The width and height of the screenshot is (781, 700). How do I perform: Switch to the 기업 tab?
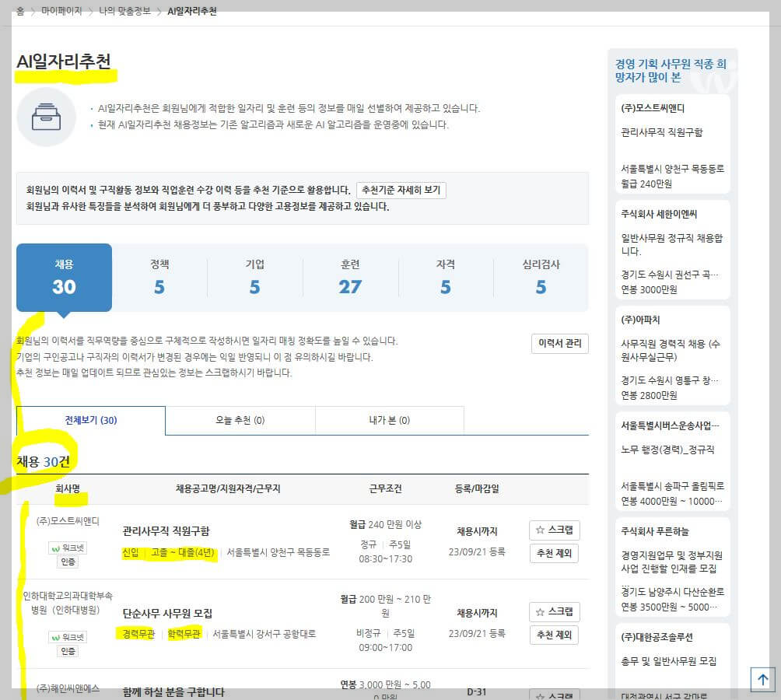pyautogui.click(x=254, y=278)
